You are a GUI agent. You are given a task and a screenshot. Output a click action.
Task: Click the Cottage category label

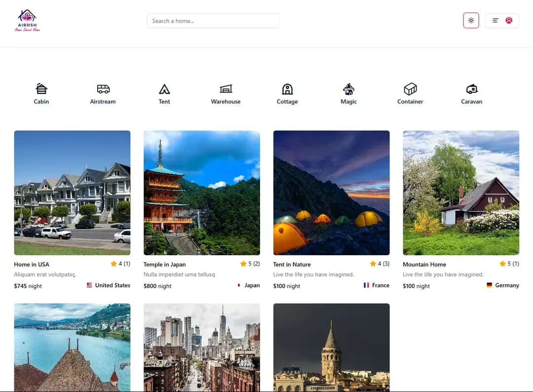pyautogui.click(x=287, y=102)
